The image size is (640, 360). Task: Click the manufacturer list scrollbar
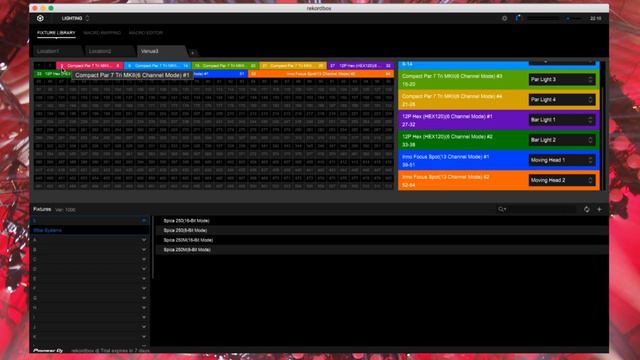153,248
